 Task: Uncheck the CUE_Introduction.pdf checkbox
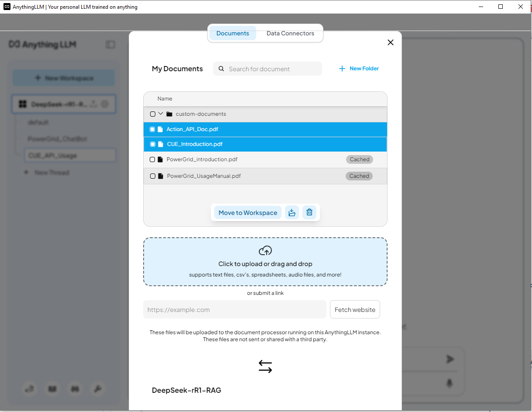coord(152,144)
